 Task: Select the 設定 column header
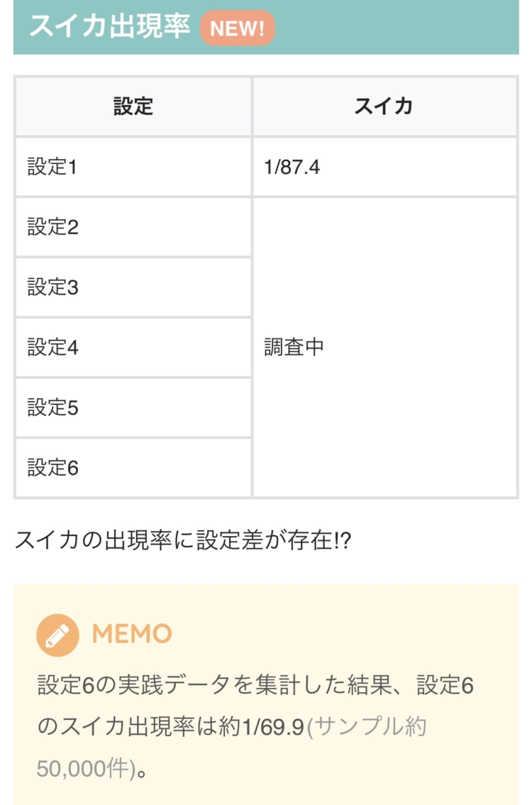pos(133,106)
